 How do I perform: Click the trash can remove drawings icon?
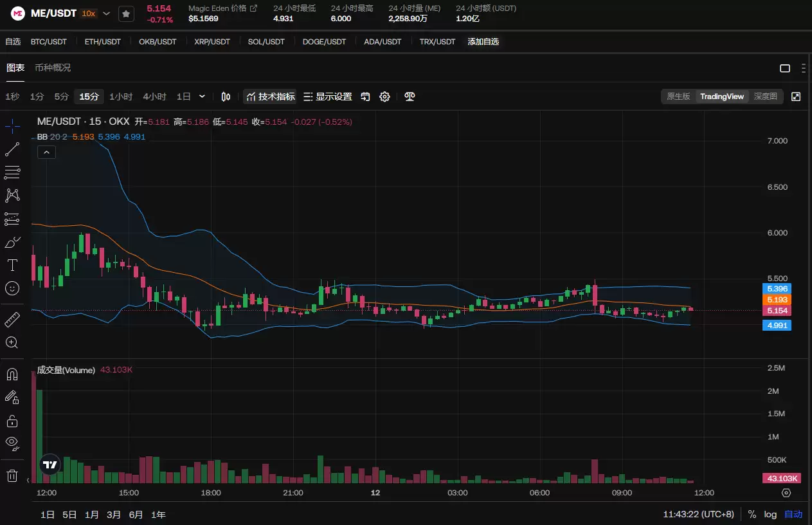point(12,475)
